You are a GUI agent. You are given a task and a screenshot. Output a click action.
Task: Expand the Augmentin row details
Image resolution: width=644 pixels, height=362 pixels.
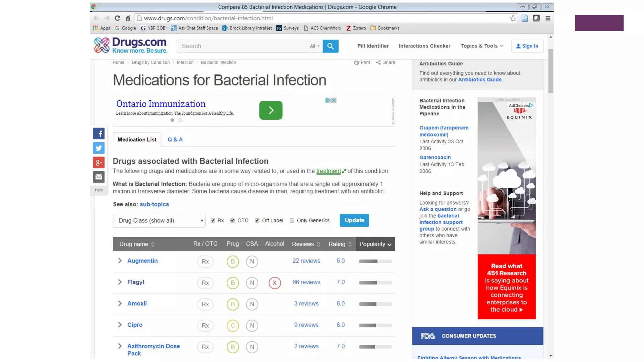tap(120, 261)
